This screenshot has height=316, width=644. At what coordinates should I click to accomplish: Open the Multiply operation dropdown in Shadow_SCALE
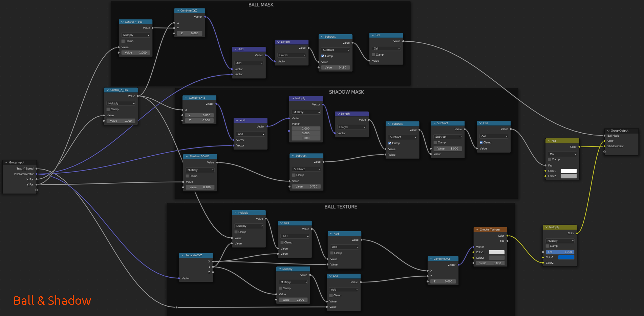(x=200, y=170)
